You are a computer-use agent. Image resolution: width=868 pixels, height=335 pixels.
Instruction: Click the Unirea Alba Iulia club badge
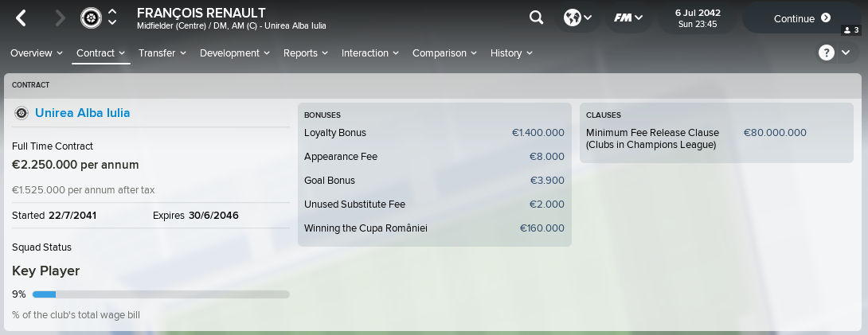(21, 113)
